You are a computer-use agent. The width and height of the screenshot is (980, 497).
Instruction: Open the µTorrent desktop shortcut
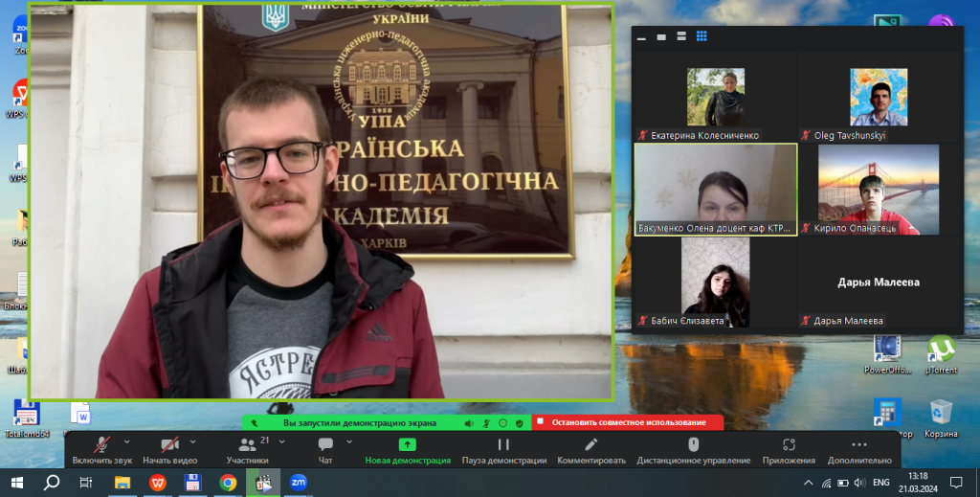click(941, 355)
